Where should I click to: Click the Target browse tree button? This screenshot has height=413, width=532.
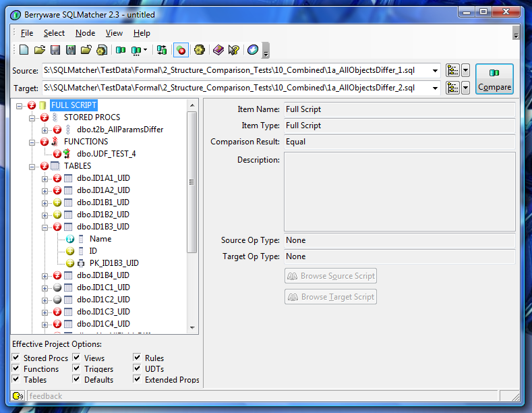coord(452,88)
